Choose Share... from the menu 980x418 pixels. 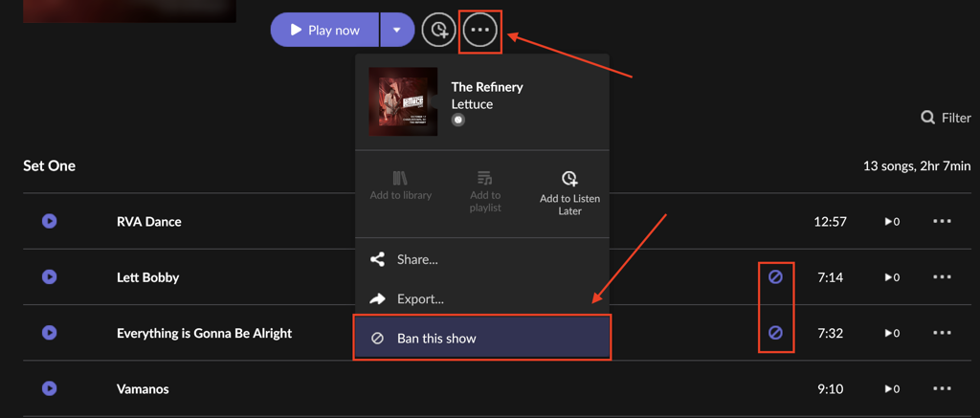point(417,259)
